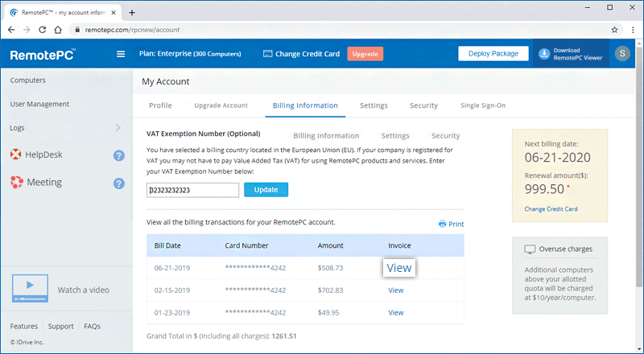Open the top Settings tab
Viewport: 644px width, 354px height.
[x=374, y=105]
